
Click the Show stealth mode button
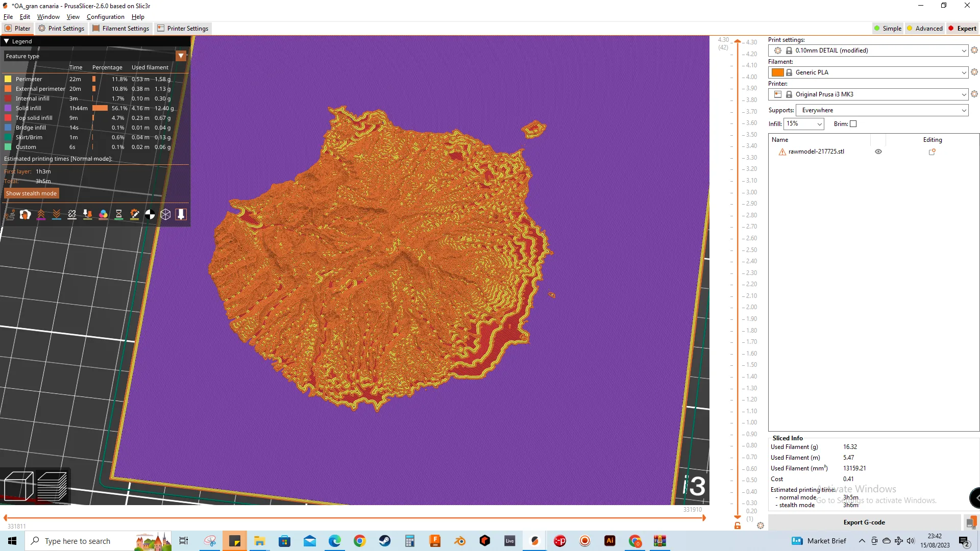[31, 193]
